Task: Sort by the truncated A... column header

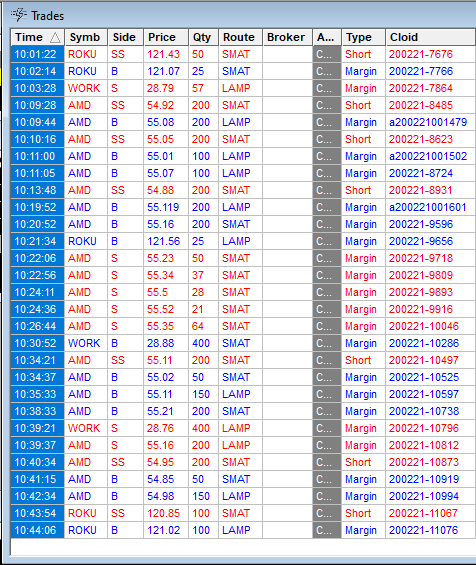Action: pos(327,37)
